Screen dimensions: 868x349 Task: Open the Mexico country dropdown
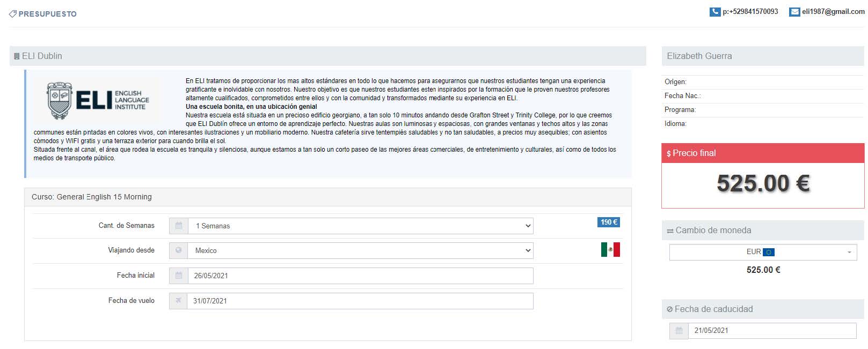[360, 250]
